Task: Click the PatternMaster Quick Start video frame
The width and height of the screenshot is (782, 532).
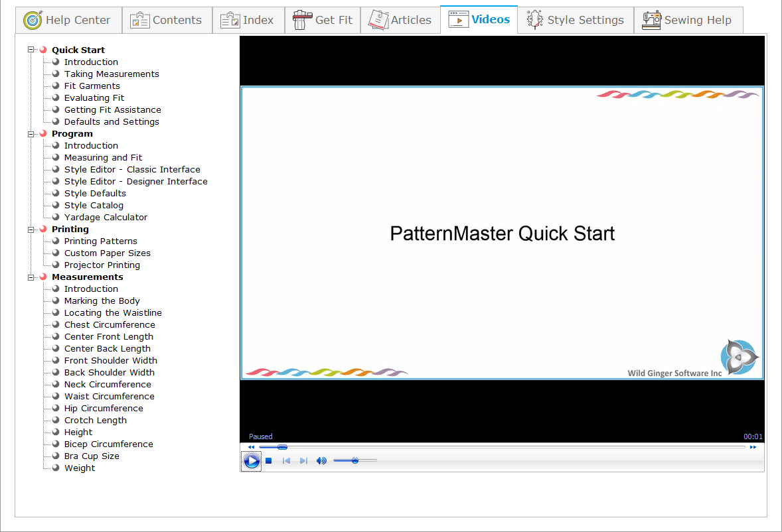Action: click(503, 233)
